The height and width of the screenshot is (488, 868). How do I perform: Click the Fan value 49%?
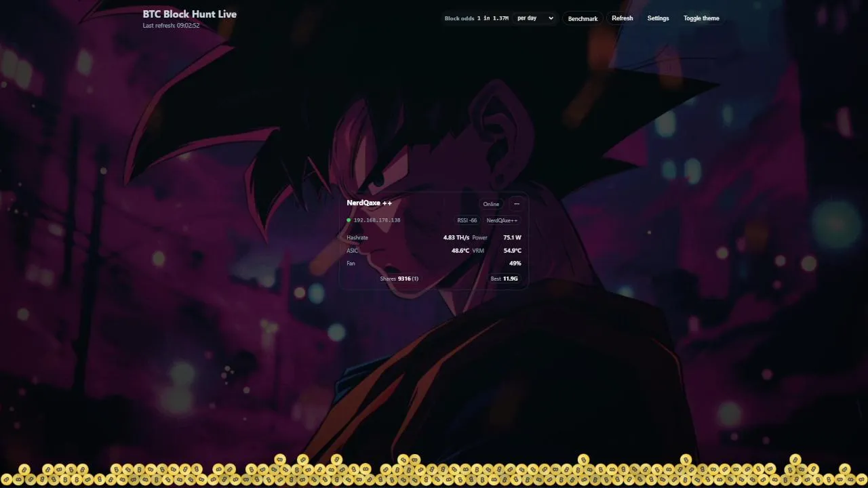click(515, 263)
